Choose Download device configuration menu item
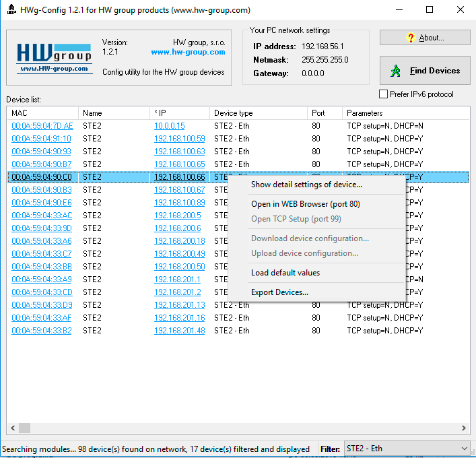476x458 pixels. tap(310, 238)
